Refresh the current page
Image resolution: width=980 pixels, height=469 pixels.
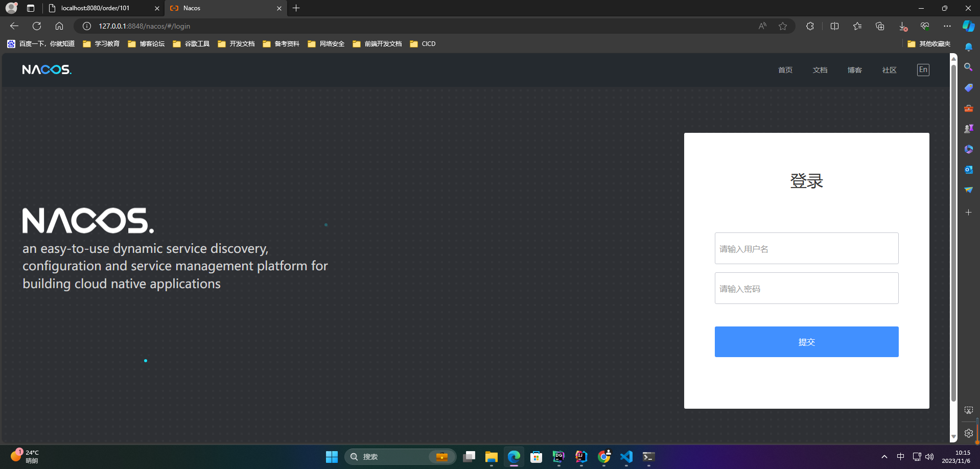tap(37, 26)
